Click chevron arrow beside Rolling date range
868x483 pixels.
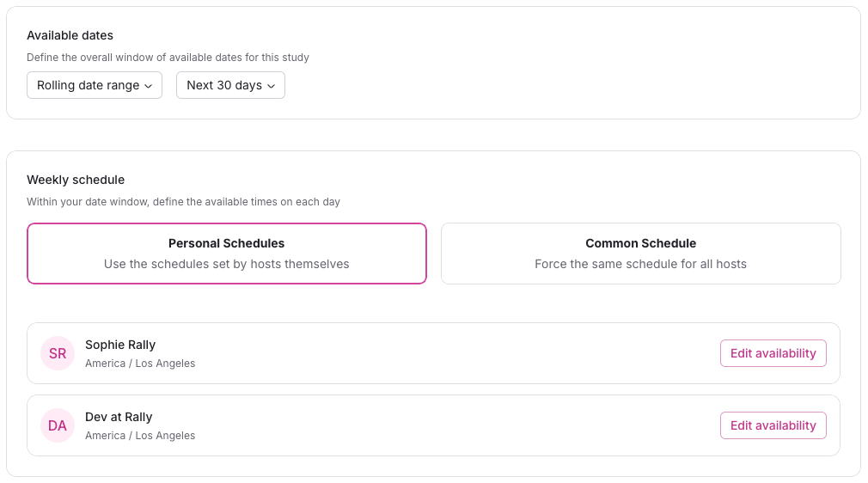tap(148, 86)
